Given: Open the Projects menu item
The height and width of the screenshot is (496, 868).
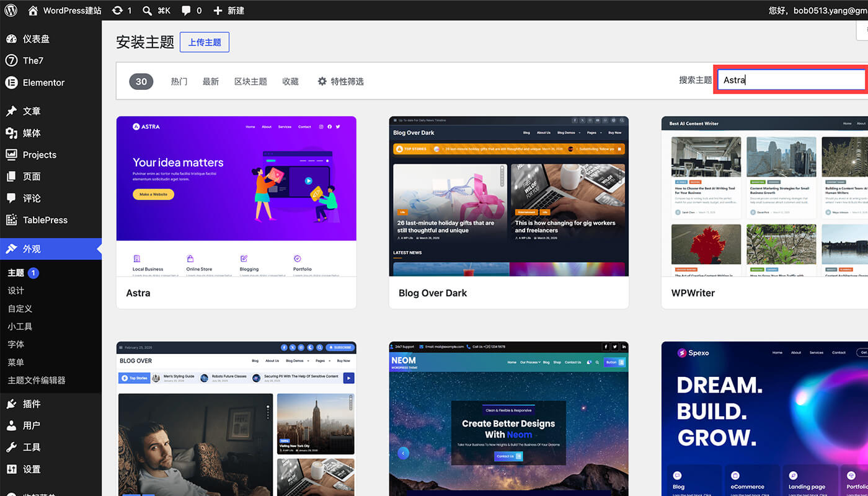Looking at the screenshot, I should point(51,154).
